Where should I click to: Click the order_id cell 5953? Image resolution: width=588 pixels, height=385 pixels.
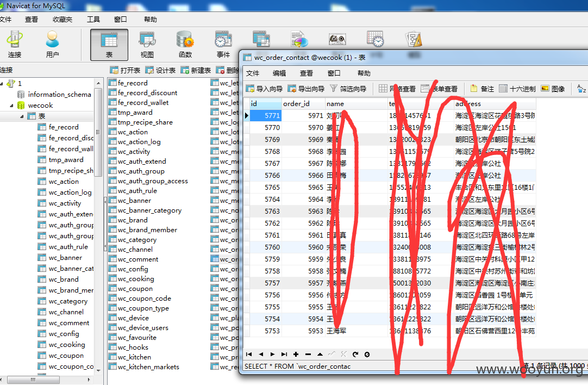[x=303, y=331]
